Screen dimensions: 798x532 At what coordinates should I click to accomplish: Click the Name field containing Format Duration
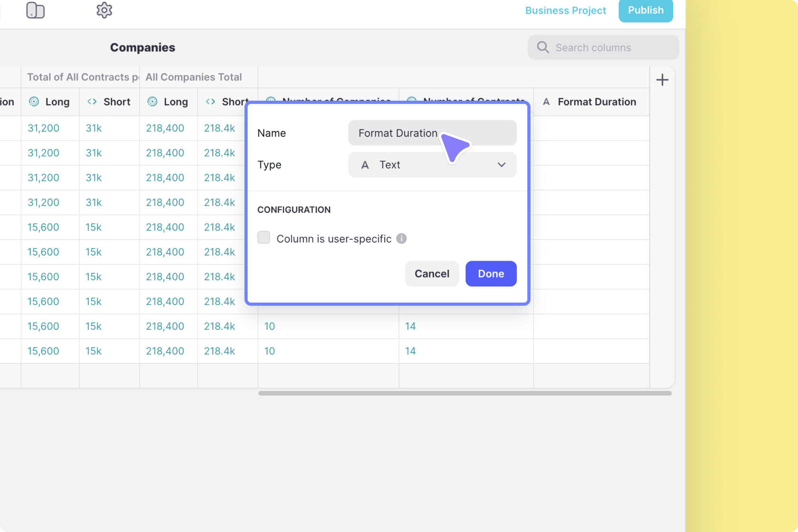point(398,133)
